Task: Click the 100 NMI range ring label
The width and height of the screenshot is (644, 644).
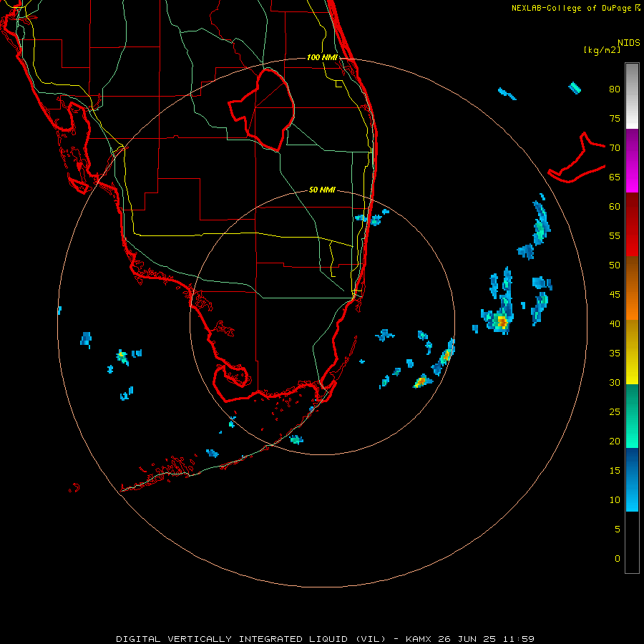Action: [x=322, y=57]
